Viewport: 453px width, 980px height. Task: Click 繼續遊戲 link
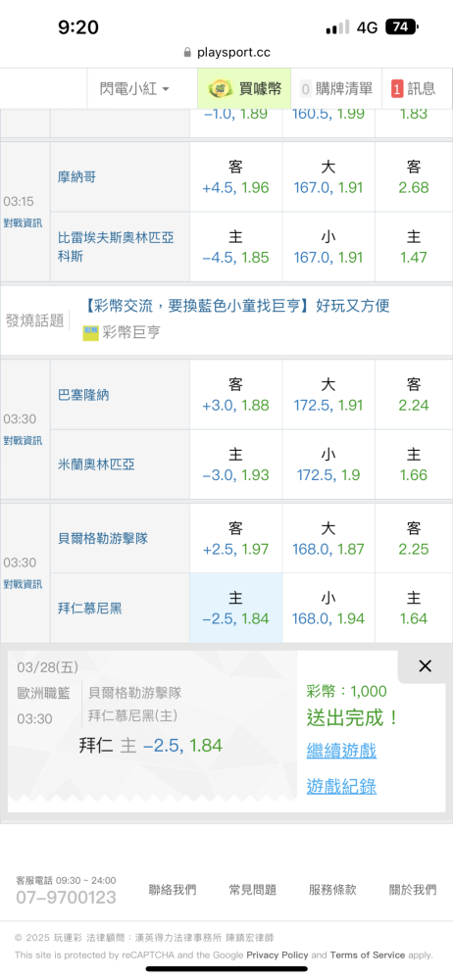341,751
